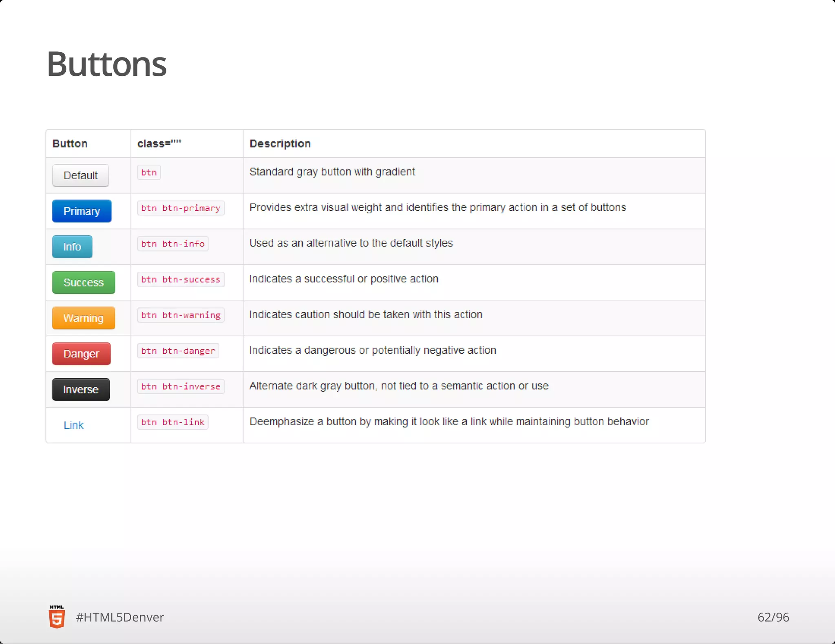The width and height of the screenshot is (835, 644).
Task: Click the light blue Info button
Action: [x=72, y=247]
